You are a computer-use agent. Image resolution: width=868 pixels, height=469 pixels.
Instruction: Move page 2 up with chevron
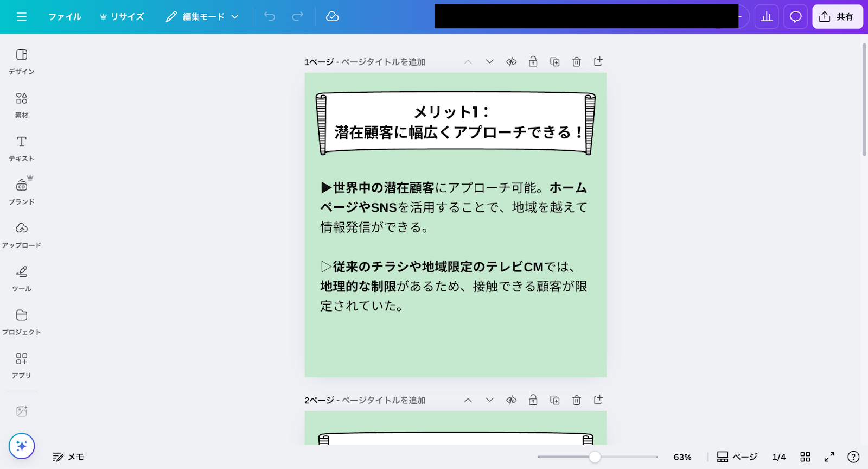pos(468,400)
